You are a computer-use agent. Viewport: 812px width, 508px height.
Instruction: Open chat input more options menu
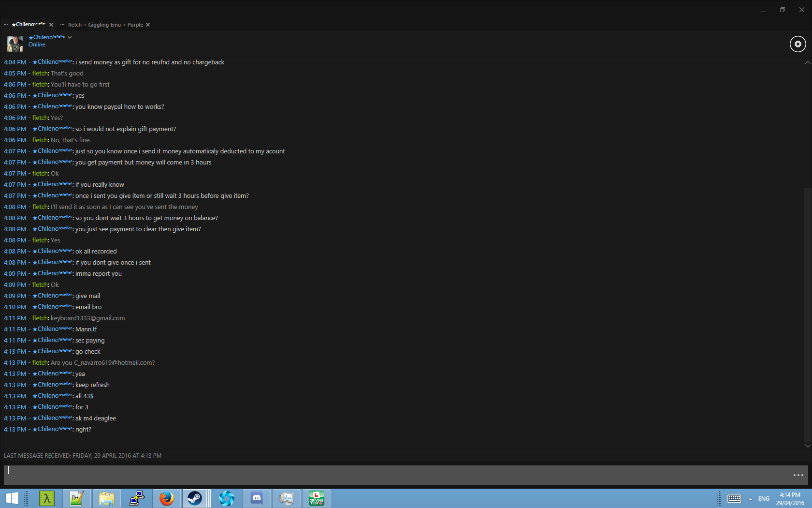click(798, 475)
